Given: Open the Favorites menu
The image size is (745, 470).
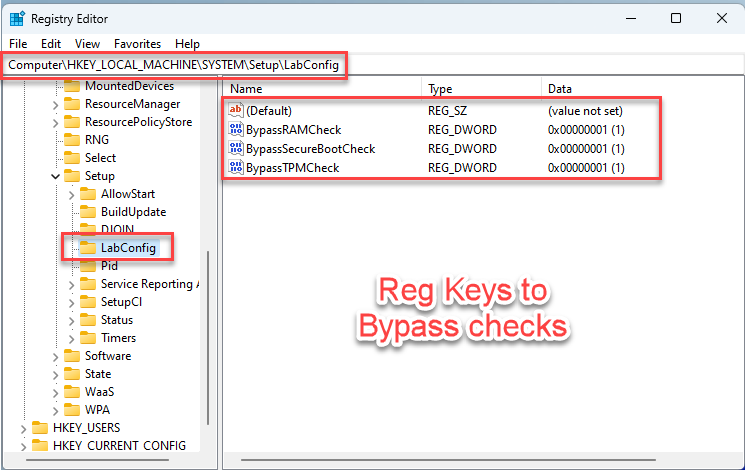Looking at the screenshot, I should click(137, 44).
